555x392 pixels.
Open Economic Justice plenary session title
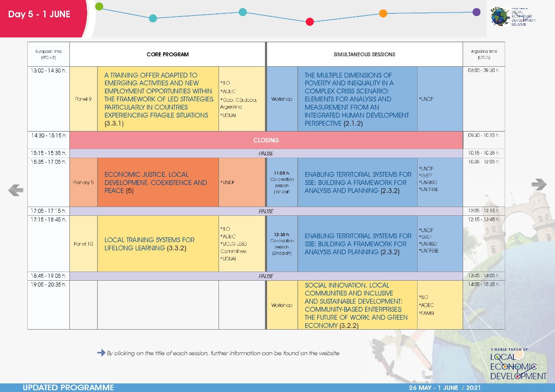(x=156, y=182)
